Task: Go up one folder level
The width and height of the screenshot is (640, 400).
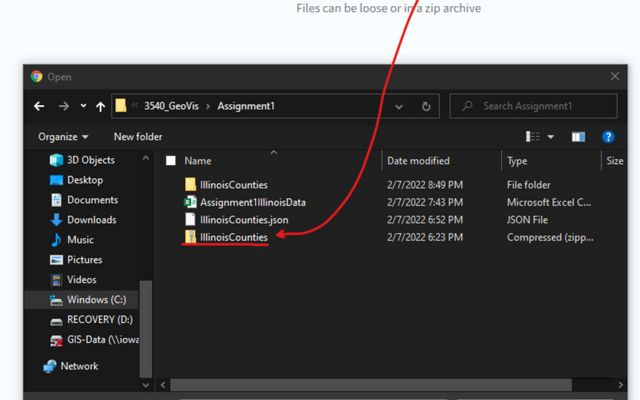Action: [x=100, y=106]
